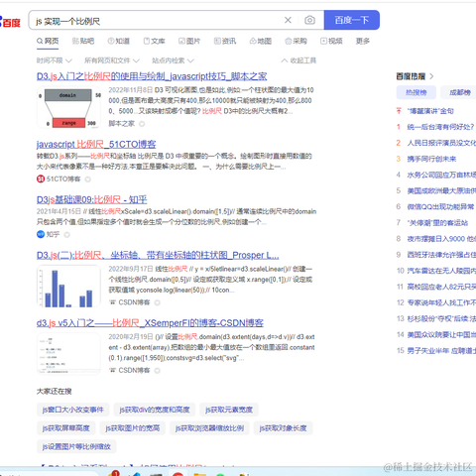Collapse the tools via 收起工具

coord(298,60)
